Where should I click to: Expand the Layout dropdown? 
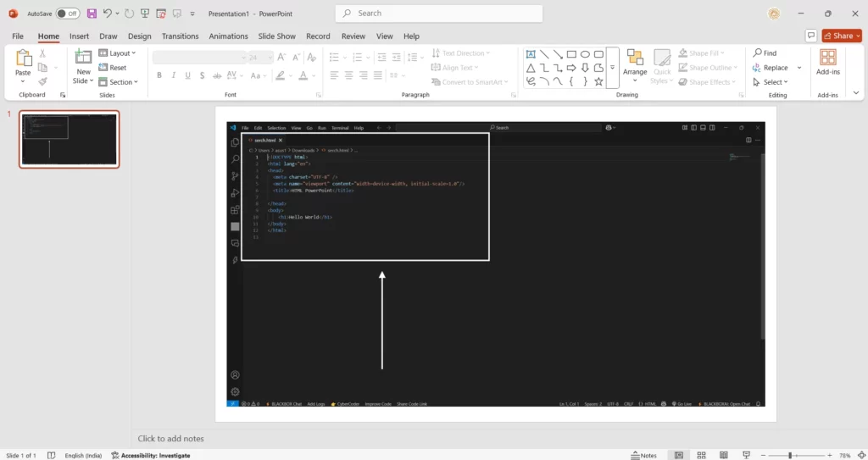[120, 53]
